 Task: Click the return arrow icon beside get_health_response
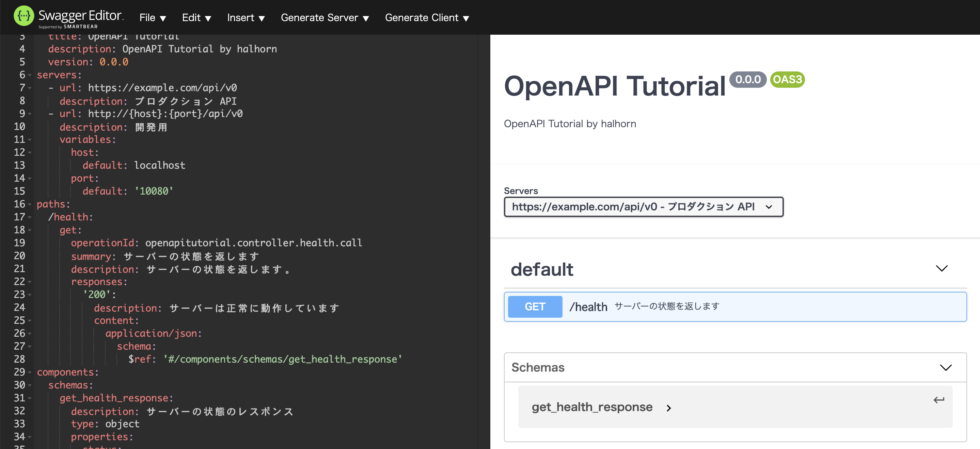pos(938,400)
